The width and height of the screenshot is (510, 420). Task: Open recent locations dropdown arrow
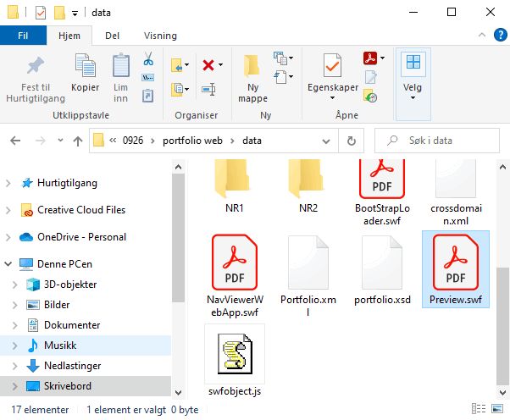pyautogui.click(x=60, y=140)
